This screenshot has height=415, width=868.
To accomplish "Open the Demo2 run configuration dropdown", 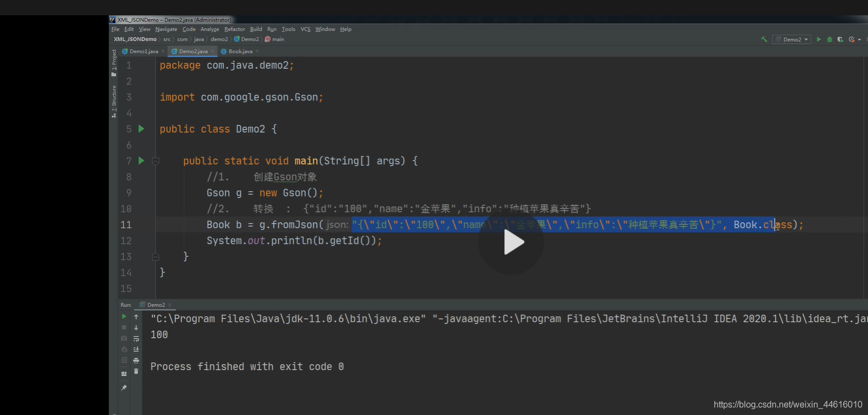I will (791, 39).
